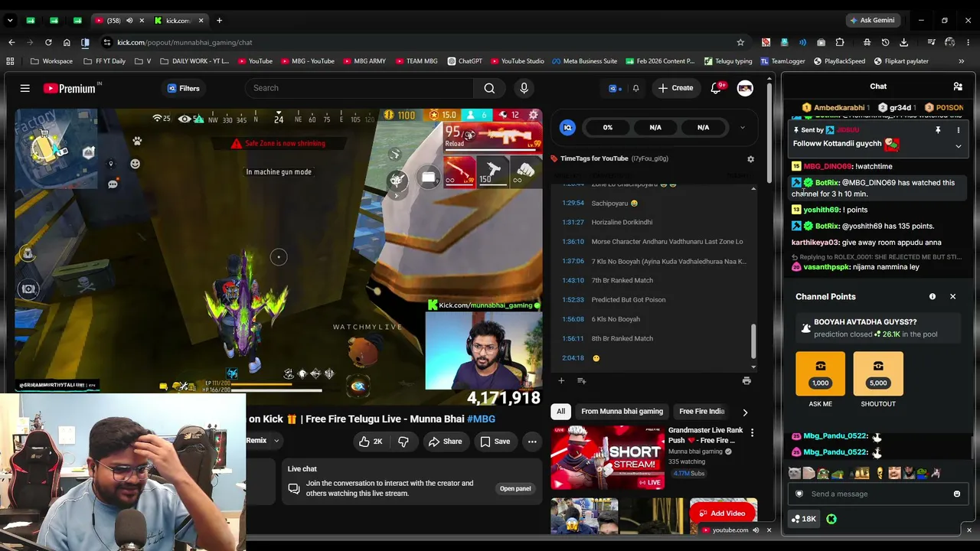Like the video with thumbs up
This screenshot has width=980, height=551.
pyautogui.click(x=371, y=442)
